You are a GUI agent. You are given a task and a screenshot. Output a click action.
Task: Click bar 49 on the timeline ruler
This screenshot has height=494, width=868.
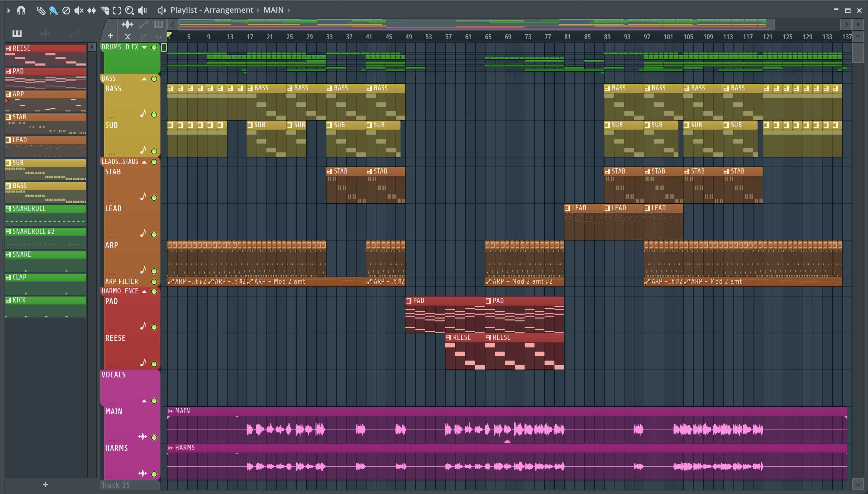tap(409, 37)
